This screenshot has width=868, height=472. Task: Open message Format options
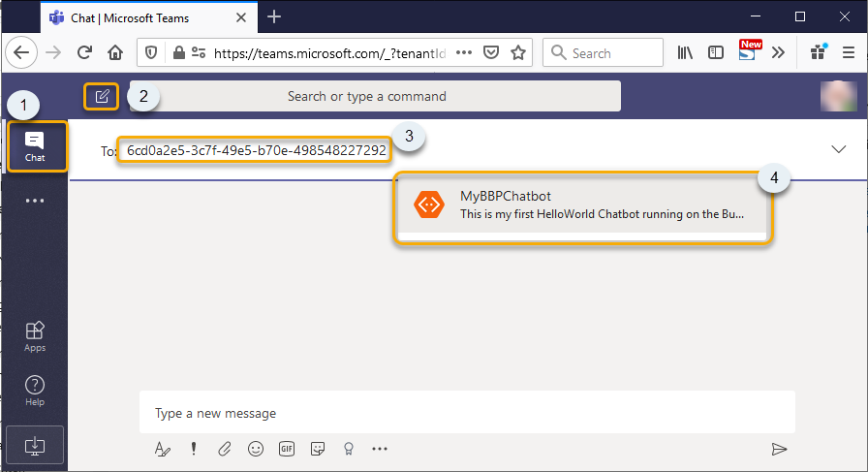162,449
